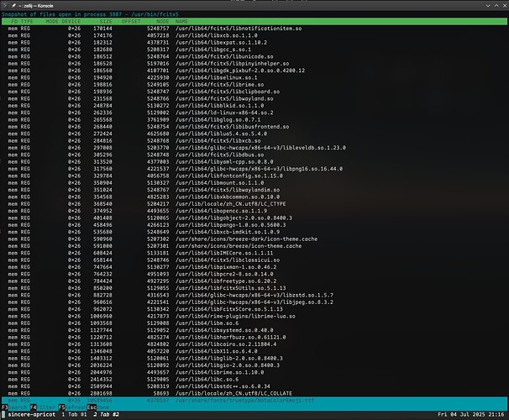Select the libgdk_pixbuf-2.0 row
Viewport: 509px width, 420px height.
pyautogui.click(x=254, y=71)
